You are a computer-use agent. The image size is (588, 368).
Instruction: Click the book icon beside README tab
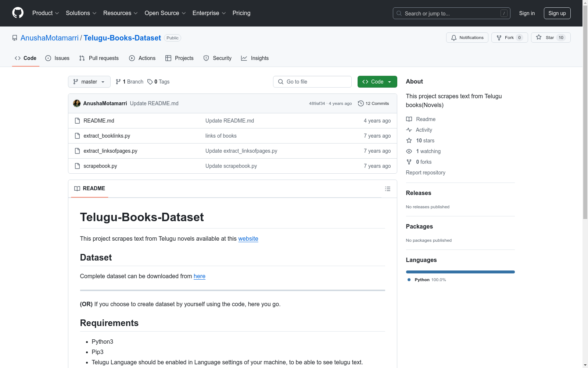[x=77, y=188]
